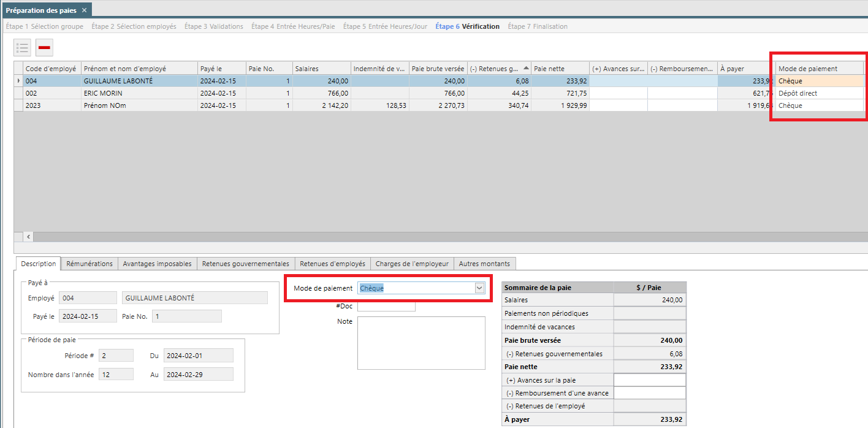
Task: Open the Mode de paiement dropdown
Action: point(479,288)
